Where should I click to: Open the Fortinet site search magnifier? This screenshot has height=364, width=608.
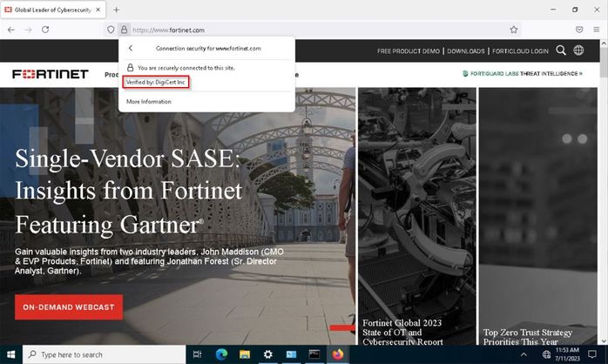(x=561, y=51)
